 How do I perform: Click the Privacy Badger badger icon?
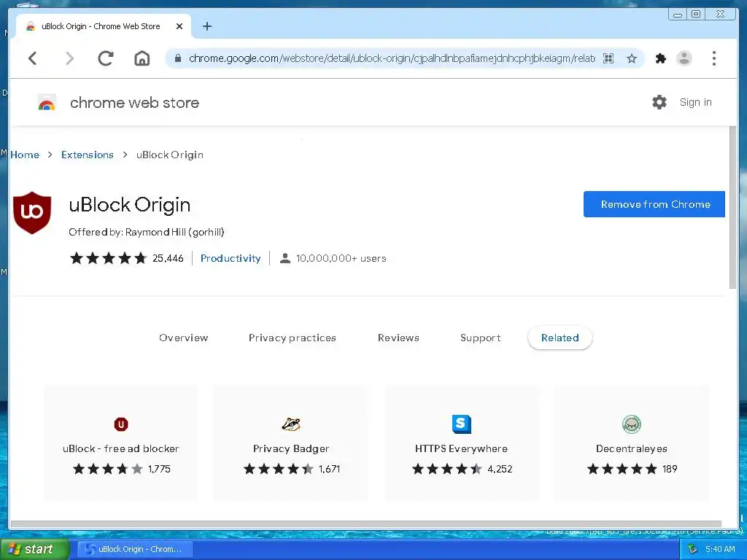pos(290,424)
